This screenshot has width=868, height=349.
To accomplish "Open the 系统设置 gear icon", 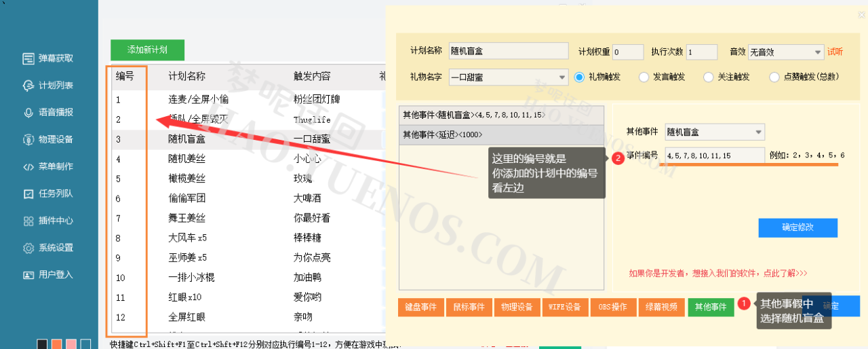I will (28, 249).
